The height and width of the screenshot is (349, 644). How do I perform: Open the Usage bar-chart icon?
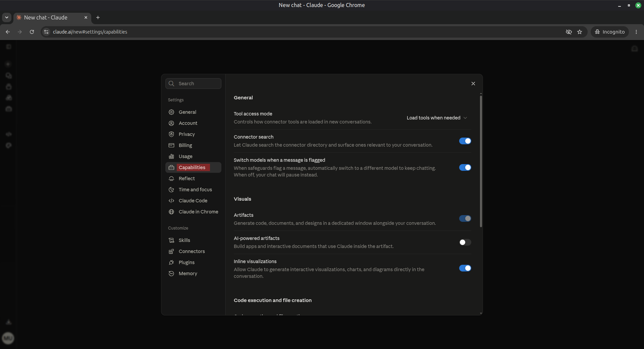[171, 156]
